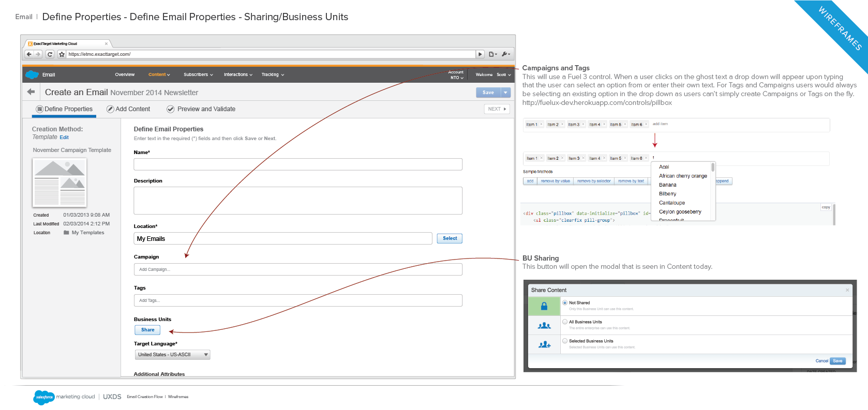Click the Name input field
This screenshot has width=868, height=410.
(x=298, y=164)
